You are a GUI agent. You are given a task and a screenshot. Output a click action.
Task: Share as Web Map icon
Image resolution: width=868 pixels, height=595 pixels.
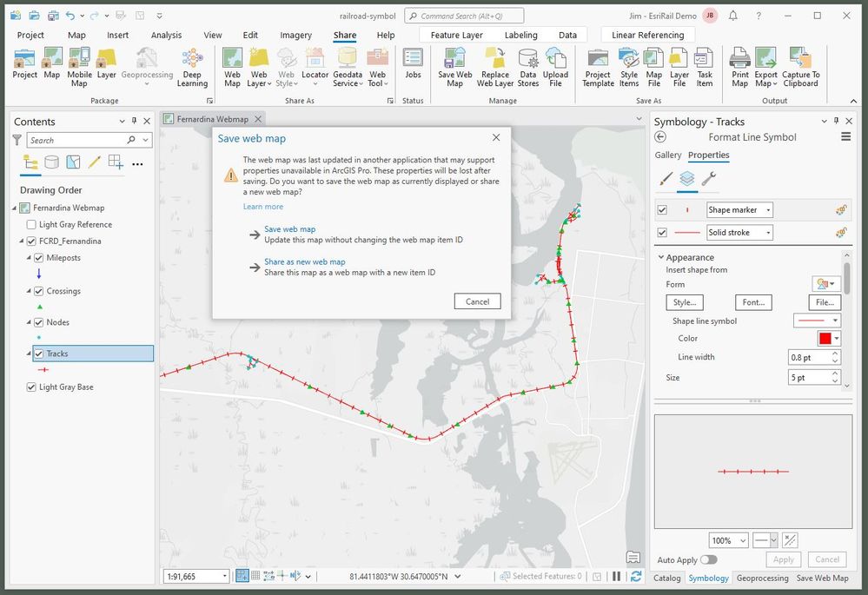click(x=232, y=67)
